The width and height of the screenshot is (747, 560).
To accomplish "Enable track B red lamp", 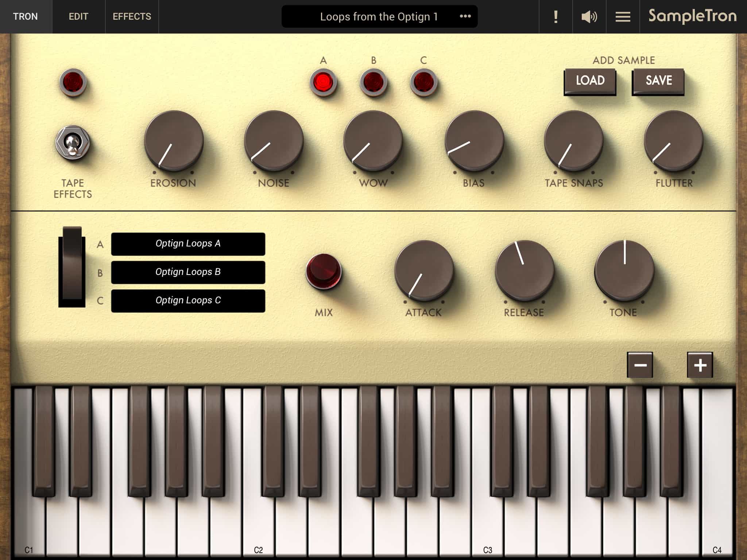I will 373,82.
